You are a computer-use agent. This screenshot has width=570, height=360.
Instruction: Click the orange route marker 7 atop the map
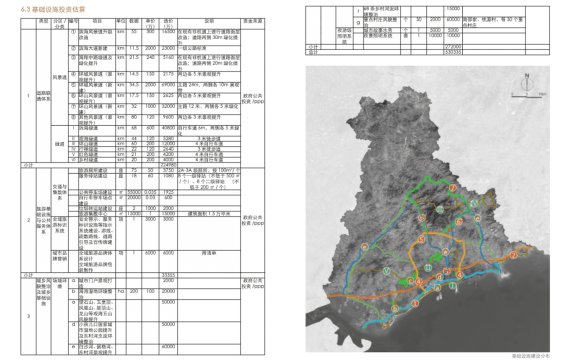click(453, 188)
